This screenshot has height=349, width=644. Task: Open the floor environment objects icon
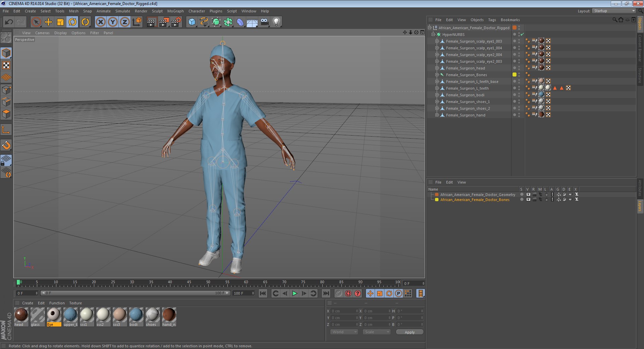click(252, 22)
